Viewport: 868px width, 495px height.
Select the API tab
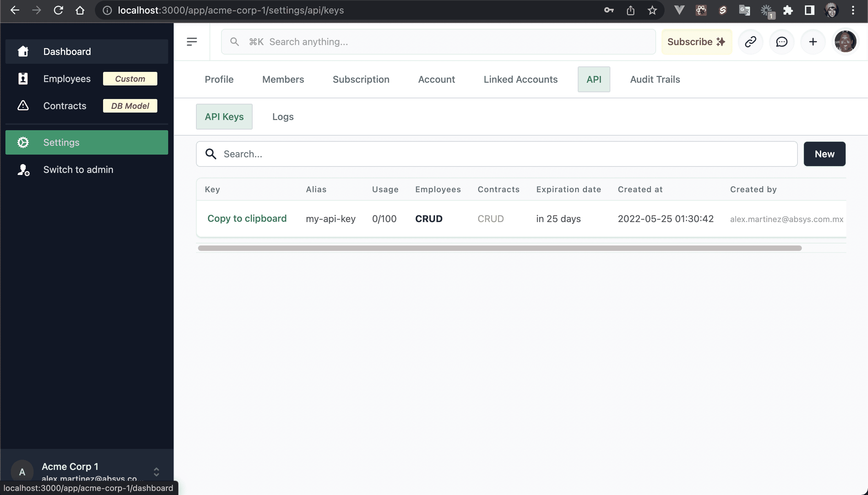pyautogui.click(x=594, y=79)
